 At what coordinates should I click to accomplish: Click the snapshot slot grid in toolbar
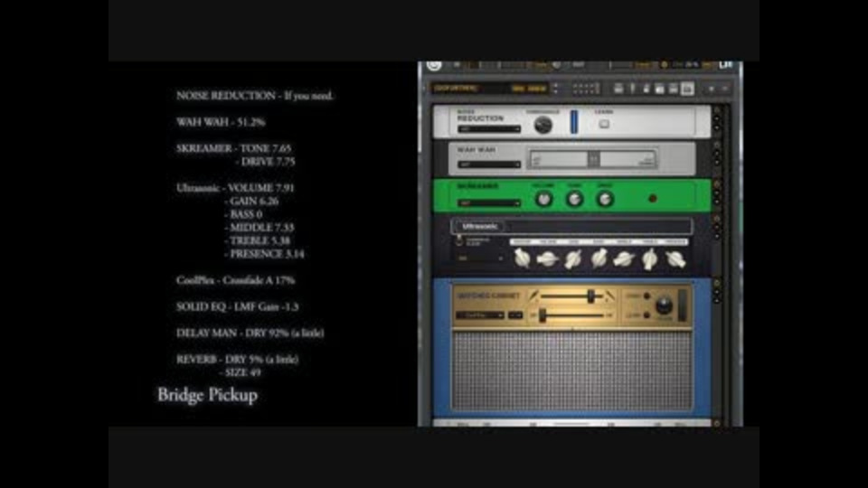click(586, 89)
